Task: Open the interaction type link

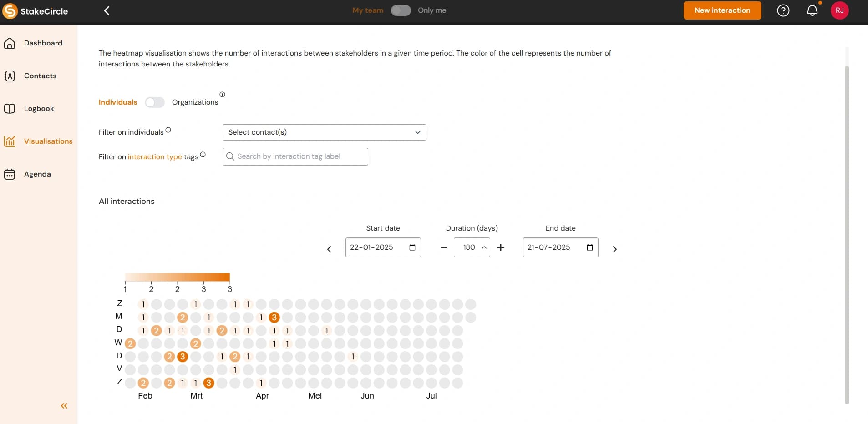Action: [x=154, y=156]
